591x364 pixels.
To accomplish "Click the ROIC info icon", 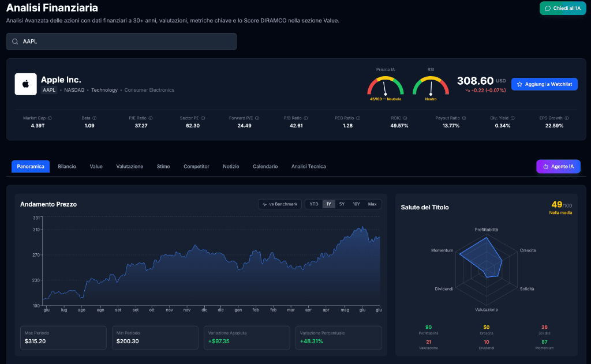I will point(405,118).
